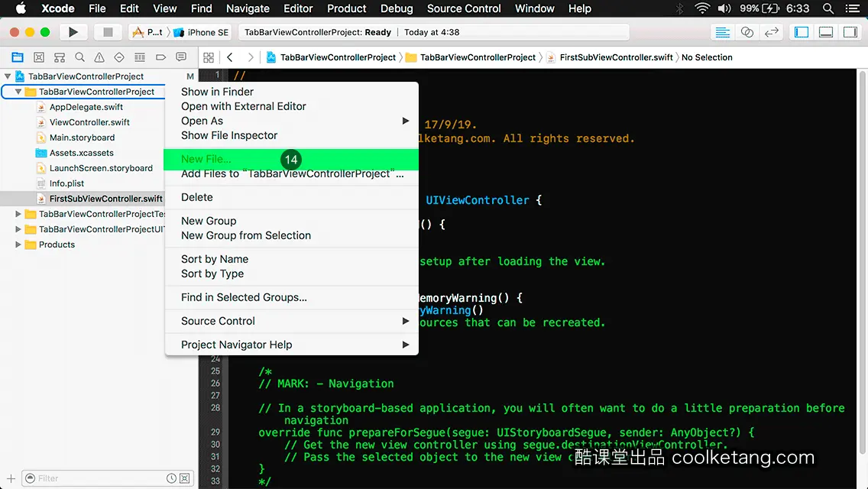Switch to the Assistant editor

point(747,32)
